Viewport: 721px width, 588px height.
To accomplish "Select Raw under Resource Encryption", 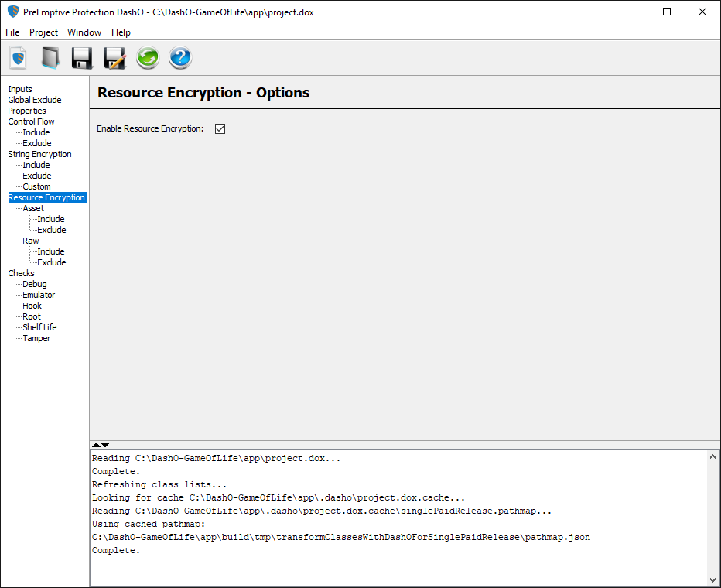I will click(31, 241).
